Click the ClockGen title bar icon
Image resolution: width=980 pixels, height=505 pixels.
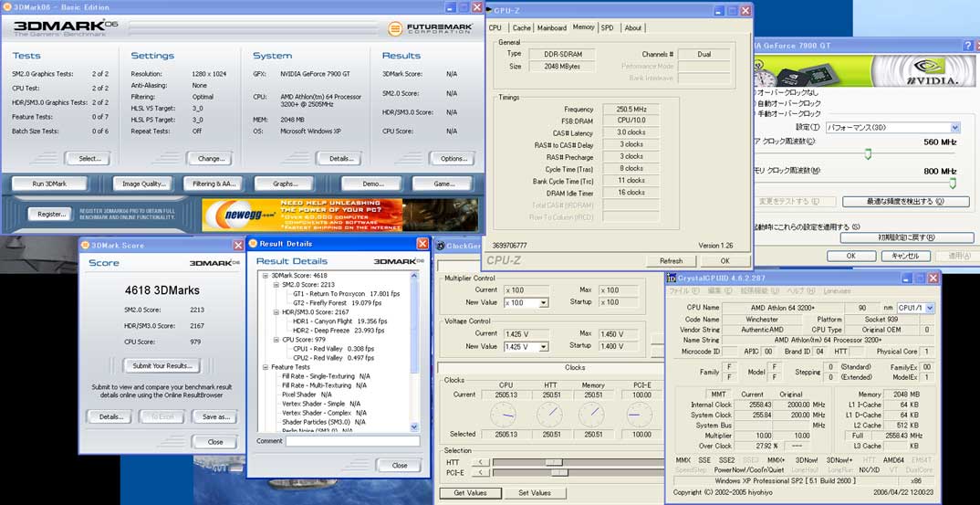click(x=440, y=246)
